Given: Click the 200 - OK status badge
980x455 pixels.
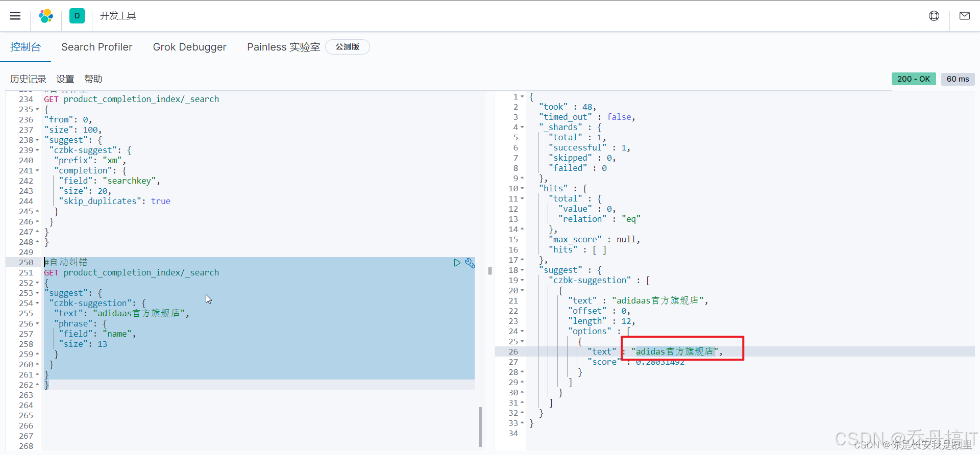Looking at the screenshot, I should pos(914,79).
